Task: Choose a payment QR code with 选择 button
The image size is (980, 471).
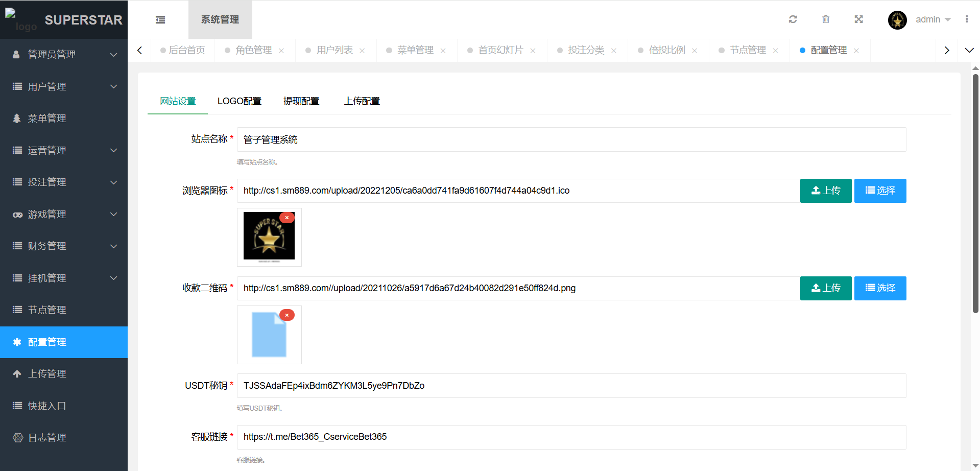Action: point(880,288)
